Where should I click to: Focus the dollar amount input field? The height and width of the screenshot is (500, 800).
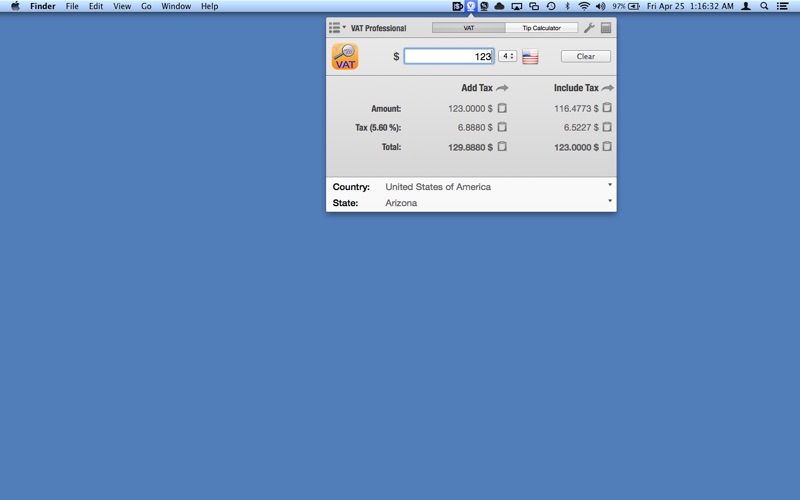coord(448,56)
